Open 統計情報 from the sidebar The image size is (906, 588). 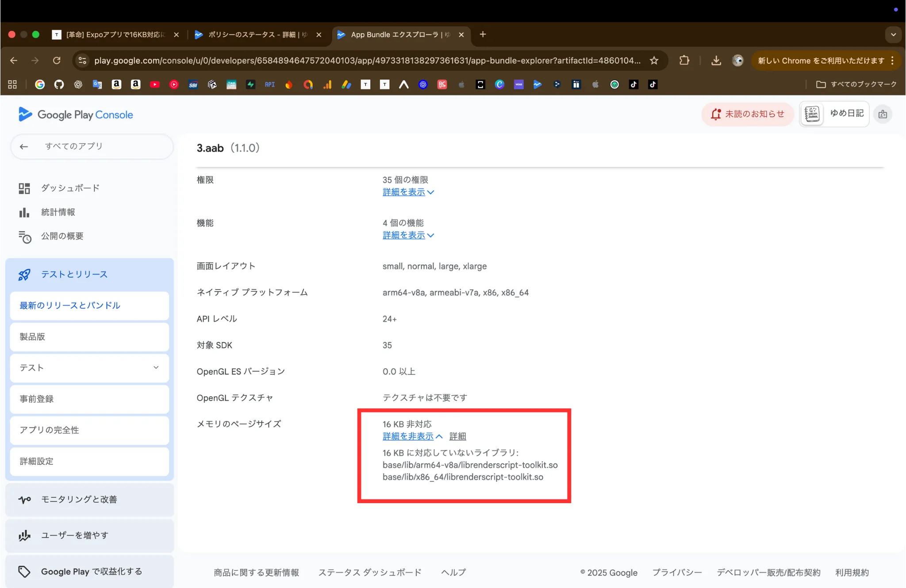coord(58,212)
